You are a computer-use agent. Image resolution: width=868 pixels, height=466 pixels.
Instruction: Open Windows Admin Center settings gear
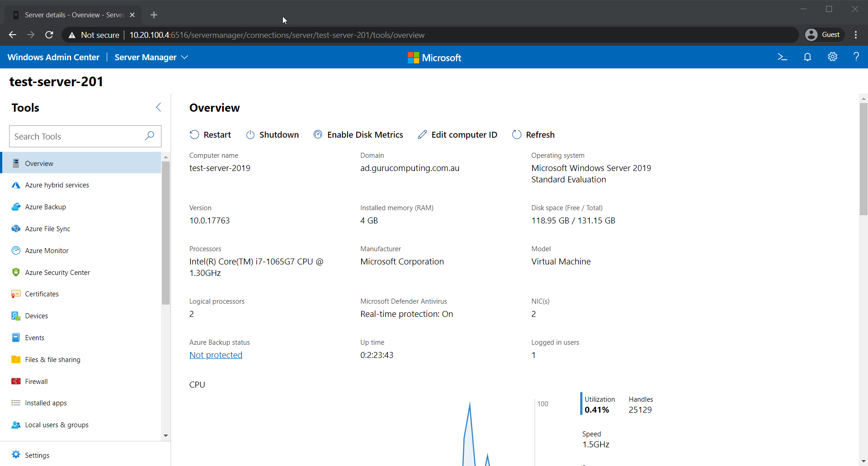point(832,57)
